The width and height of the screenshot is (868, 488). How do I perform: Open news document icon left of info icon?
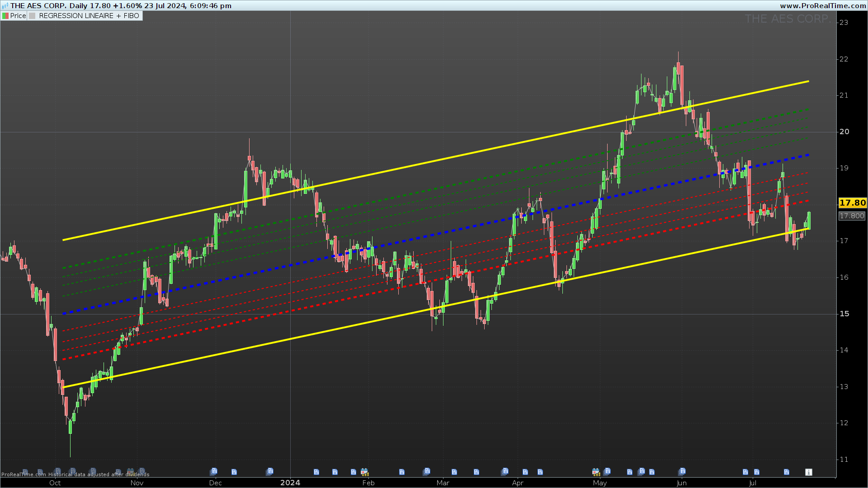point(787,472)
